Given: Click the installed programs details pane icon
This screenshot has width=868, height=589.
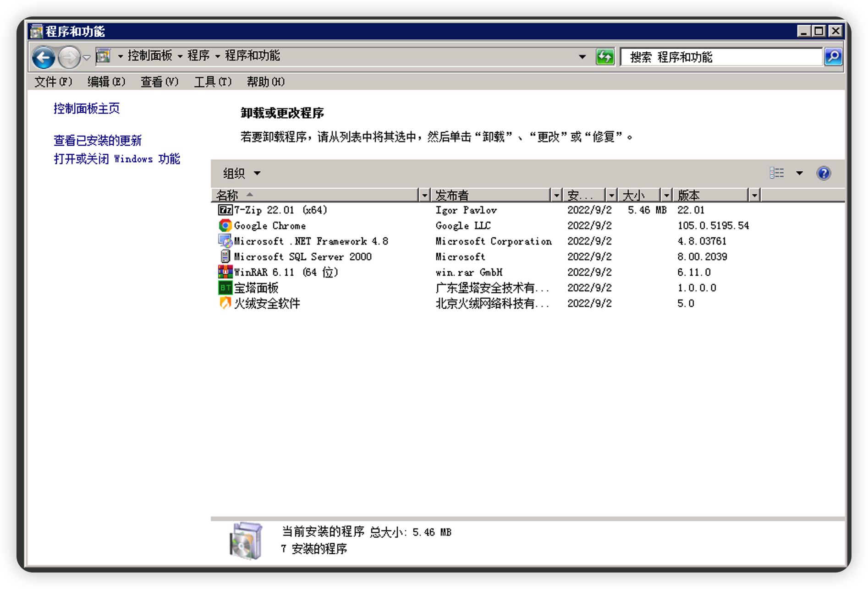Looking at the screenshot, I should 246,541.
